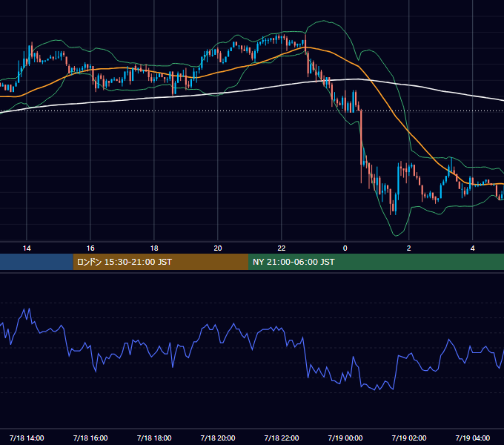Click the hour label 2 on the price chart axis
The height and width of the screenshot is (445, 504).
(408, 248)
